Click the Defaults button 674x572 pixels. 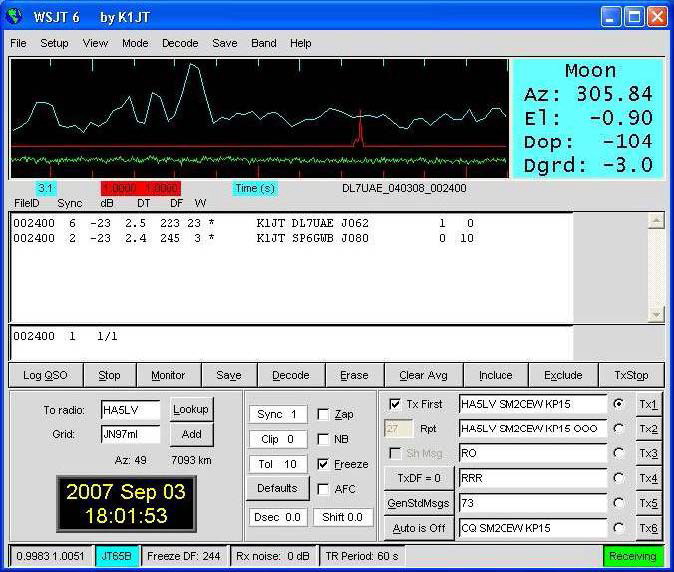coord(277,488)
